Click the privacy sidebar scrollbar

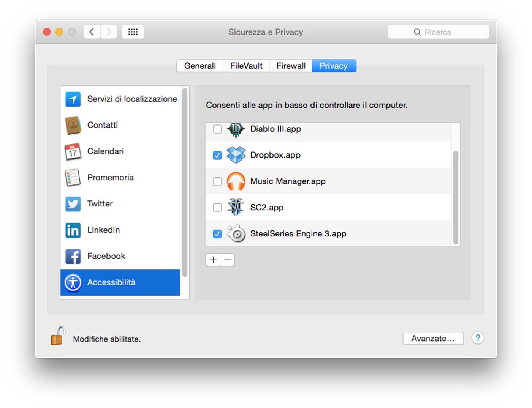coord(185,183)
